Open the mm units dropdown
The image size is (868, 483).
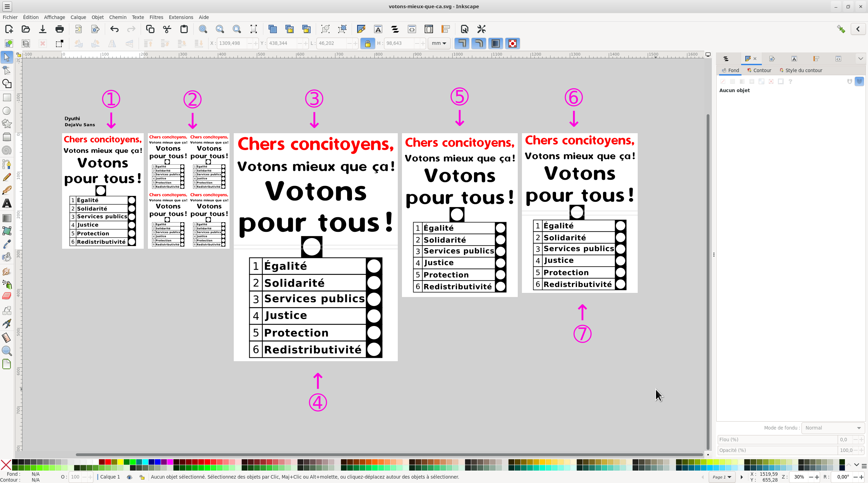click(x=439, y=43)
